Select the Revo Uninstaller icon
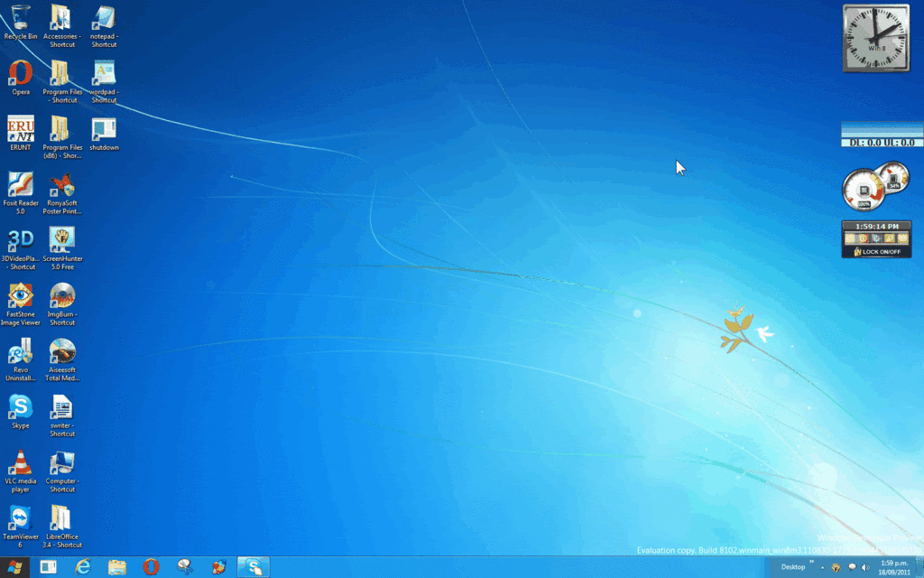The width and height of the screenshot is (924, 578). click(x=20, y=351)
